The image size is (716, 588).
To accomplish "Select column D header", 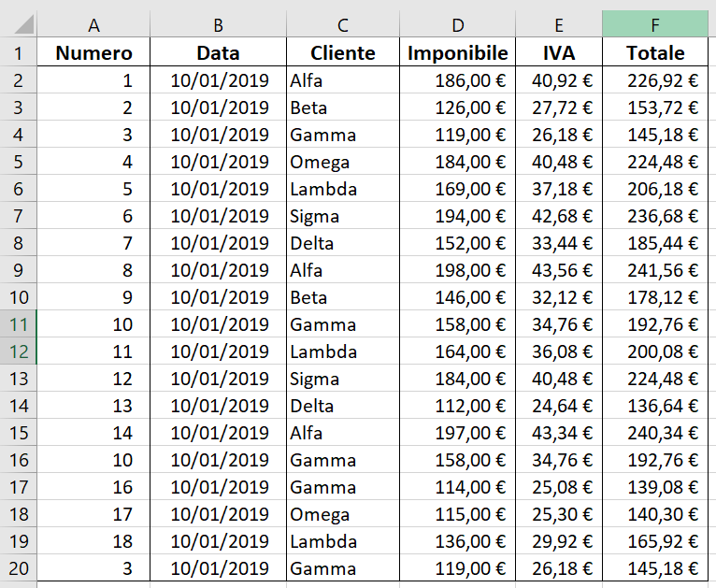I will [x=457, y=24].
